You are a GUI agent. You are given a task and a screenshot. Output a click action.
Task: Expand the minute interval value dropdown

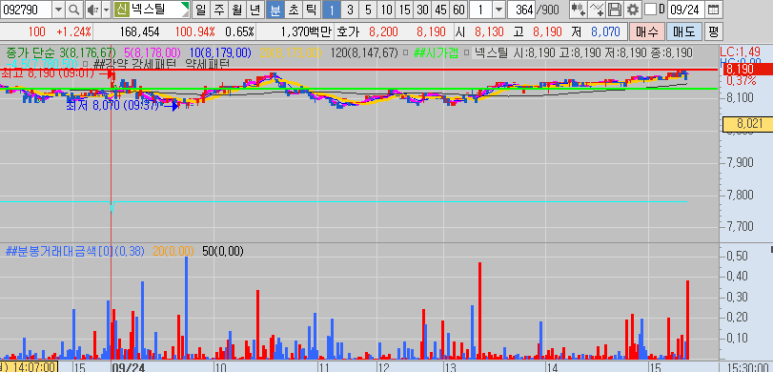pyautogui.click(x=499, y=9)
